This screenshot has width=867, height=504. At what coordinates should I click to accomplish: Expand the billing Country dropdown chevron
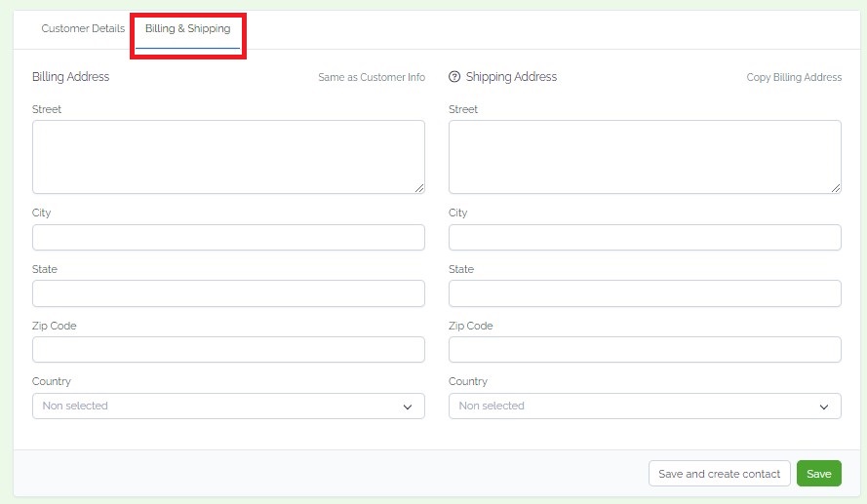[x=408, y=407]
